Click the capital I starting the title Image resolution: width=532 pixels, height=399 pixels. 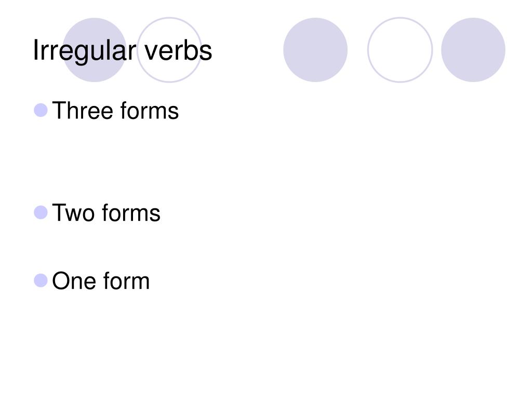35,50
